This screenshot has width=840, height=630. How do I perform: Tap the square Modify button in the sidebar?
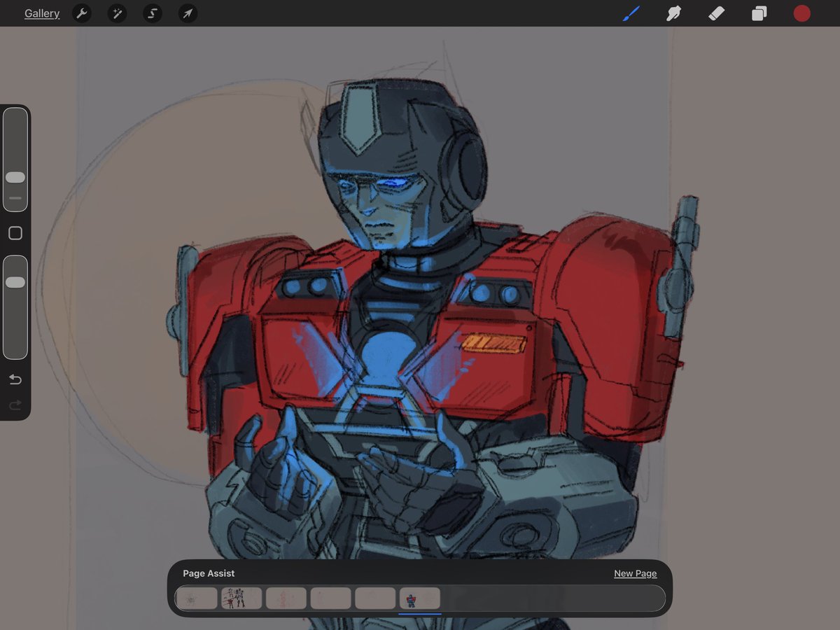tap(15, 233)
